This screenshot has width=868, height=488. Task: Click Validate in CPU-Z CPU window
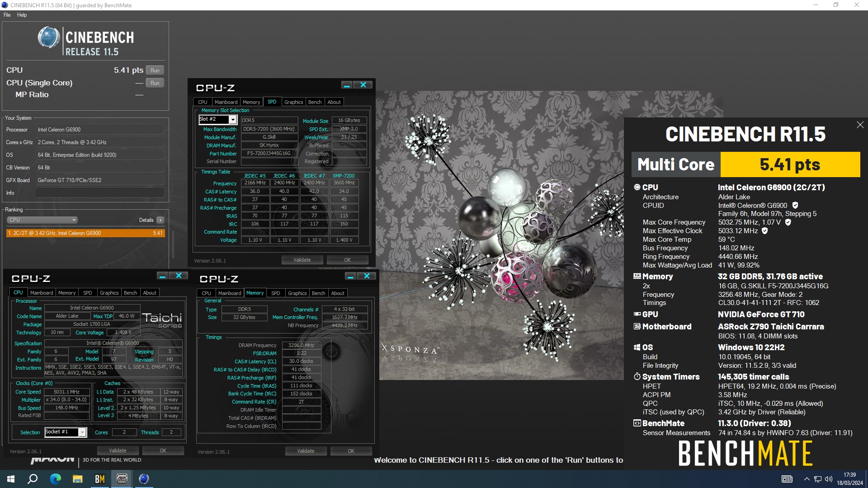tap(118, 450)
